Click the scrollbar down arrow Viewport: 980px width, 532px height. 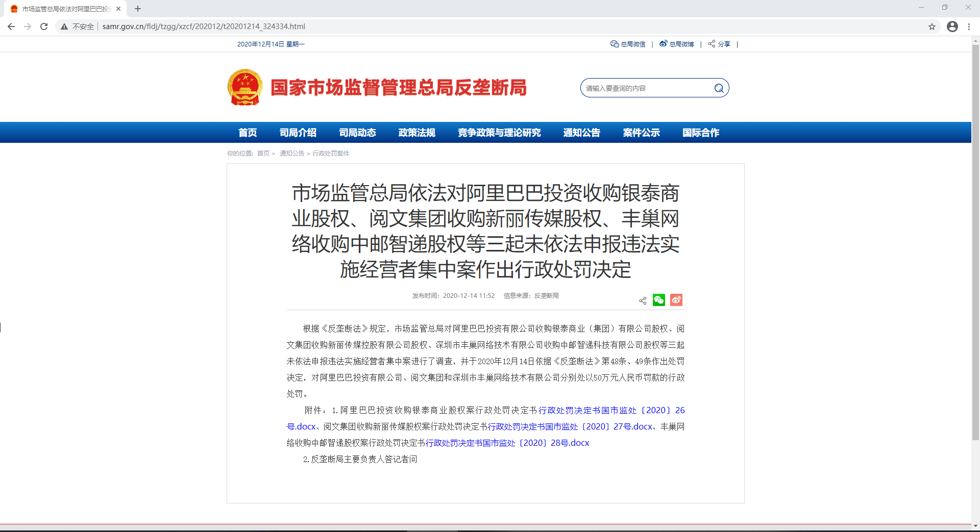tap(975, 526)
